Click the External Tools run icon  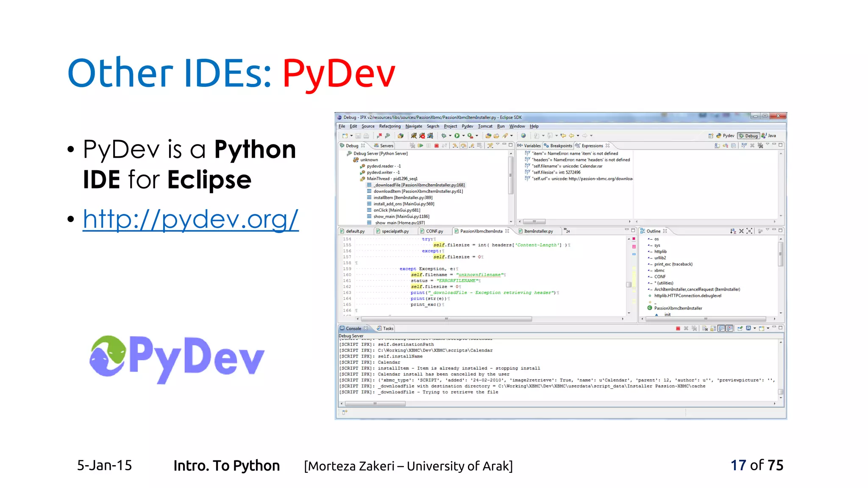470,136
